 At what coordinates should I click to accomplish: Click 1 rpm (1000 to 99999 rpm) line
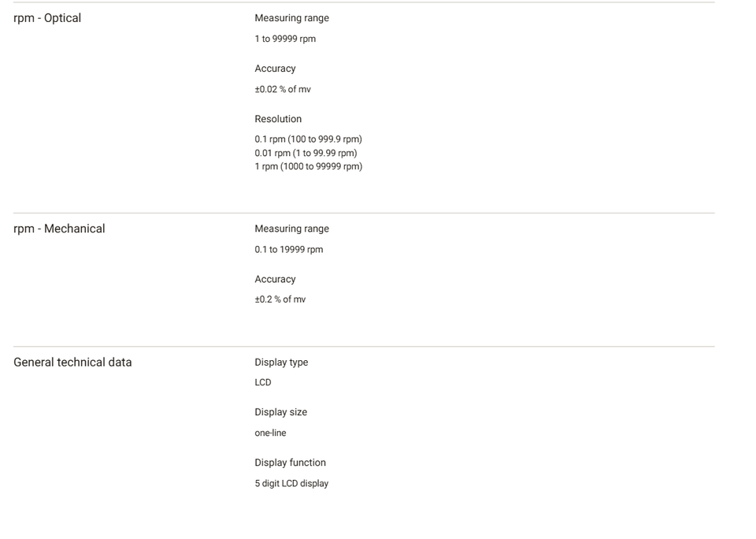point(308,166)
